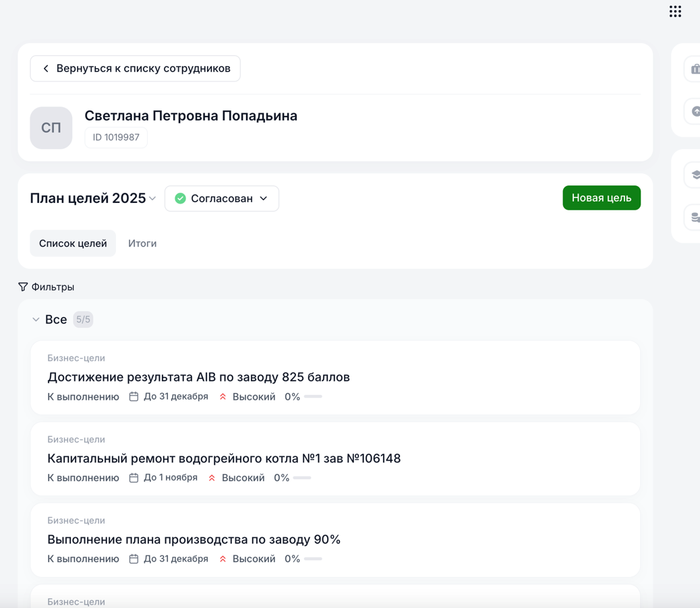Open the apps grid menu icon
This screenshot has height=608, width=700.
(675, 11)
